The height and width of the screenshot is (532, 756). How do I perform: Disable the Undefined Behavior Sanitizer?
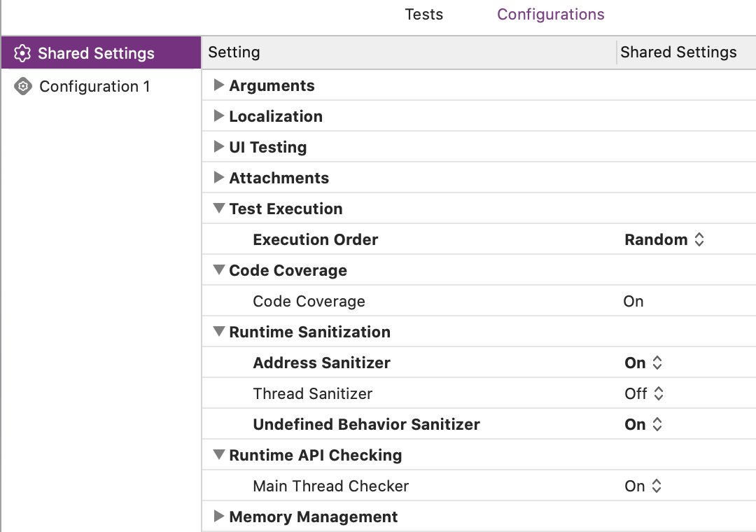643,423
